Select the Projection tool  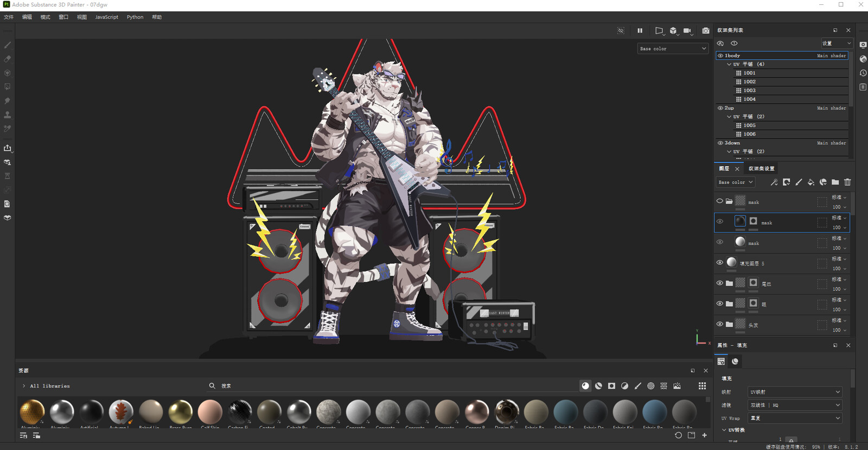click(8, 73)
